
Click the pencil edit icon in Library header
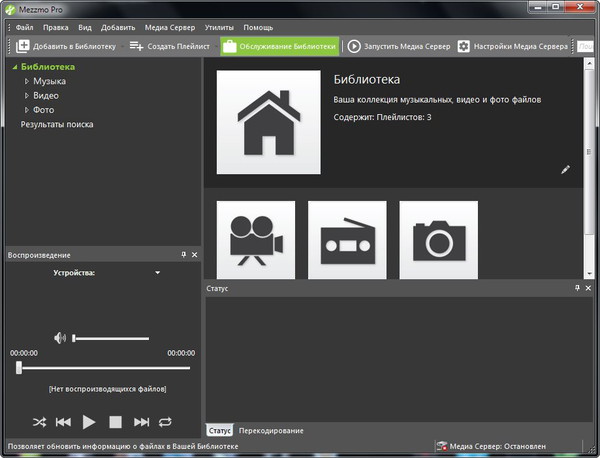pos(565,170)
